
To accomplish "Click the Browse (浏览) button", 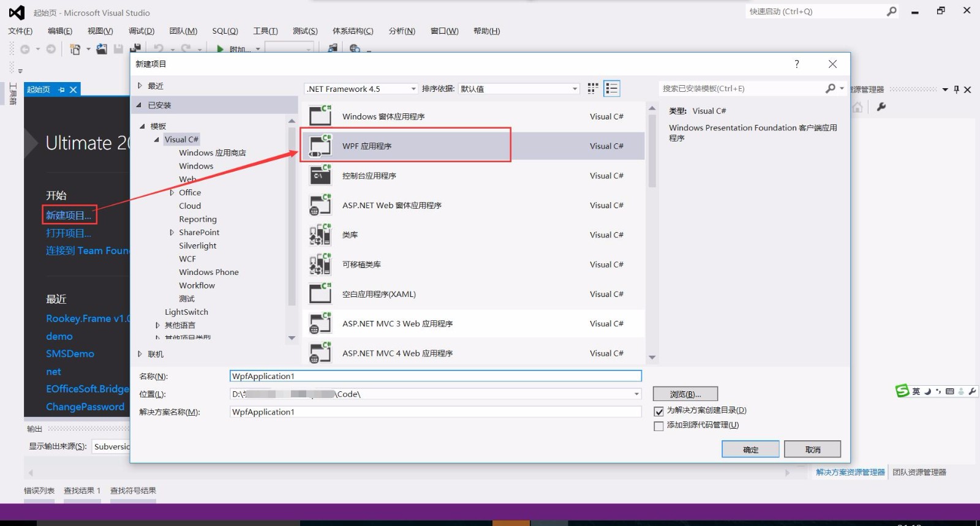I will pyautogui.click(x=685, y=394).
